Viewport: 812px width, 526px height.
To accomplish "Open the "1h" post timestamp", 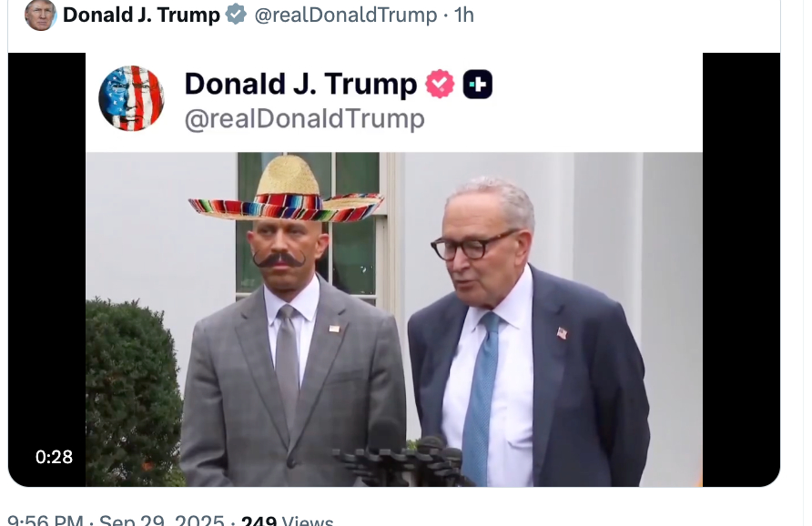I will click(464, 15).
